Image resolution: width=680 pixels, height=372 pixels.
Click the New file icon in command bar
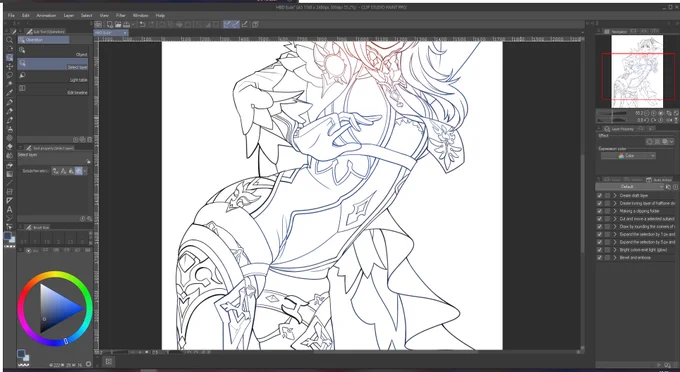click(110, 24)
